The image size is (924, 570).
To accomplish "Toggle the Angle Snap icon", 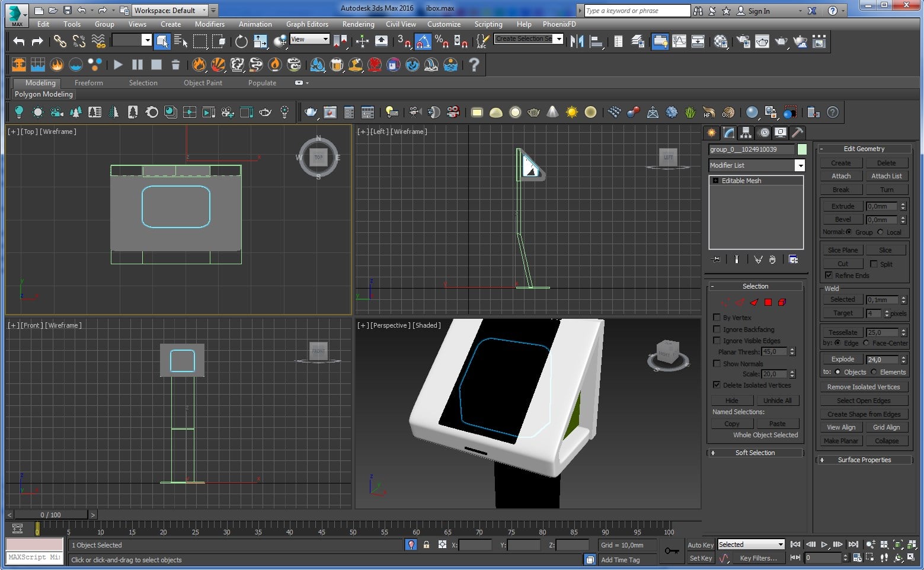I will coord(423,41).
